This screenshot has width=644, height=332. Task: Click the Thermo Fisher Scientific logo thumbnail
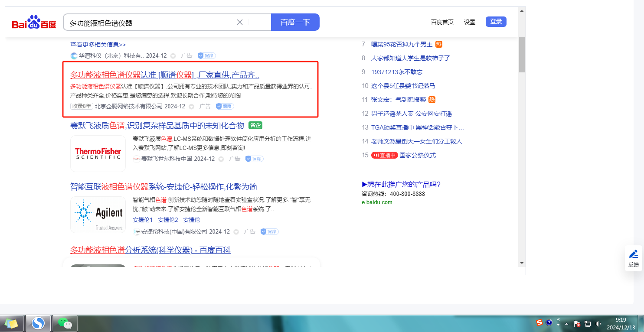click(x=98, y=153)
